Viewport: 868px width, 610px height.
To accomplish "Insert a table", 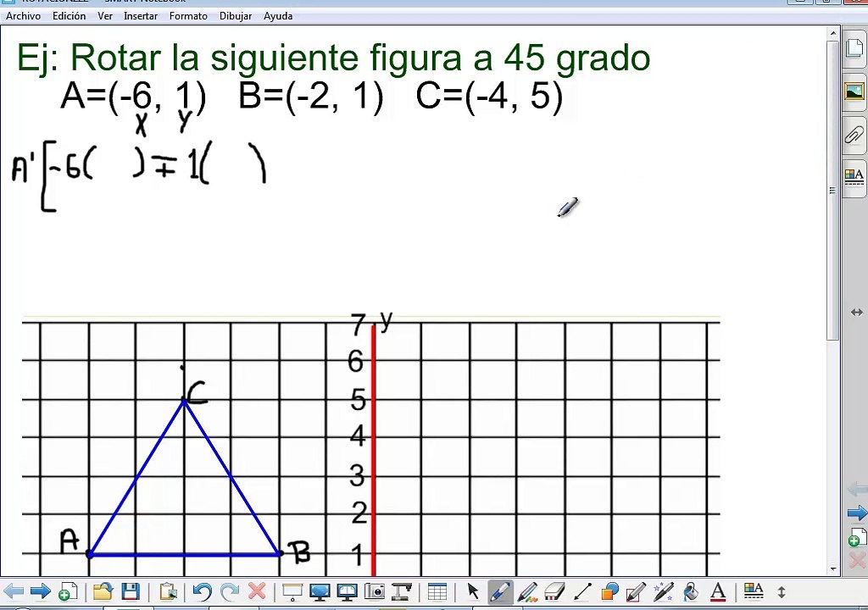I will click(x=437, y=591).
